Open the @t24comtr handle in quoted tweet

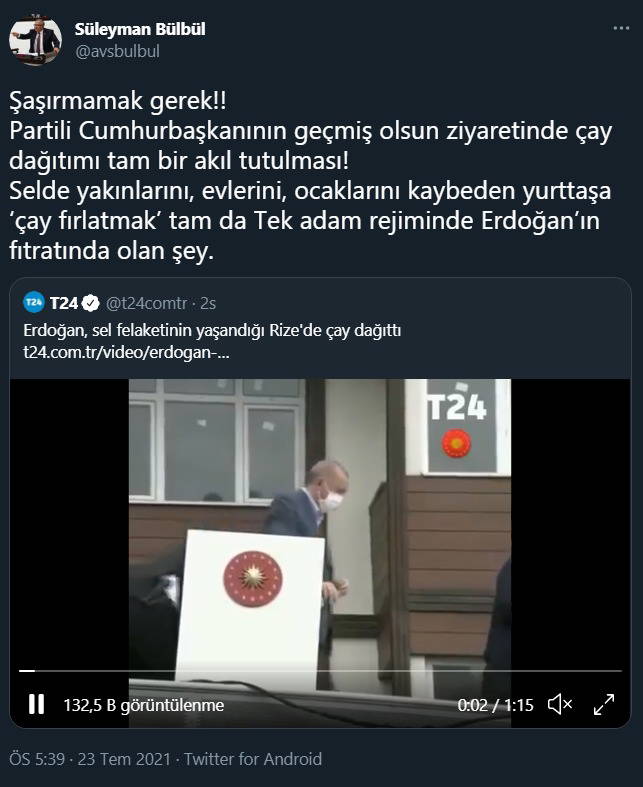pos(146,303)
